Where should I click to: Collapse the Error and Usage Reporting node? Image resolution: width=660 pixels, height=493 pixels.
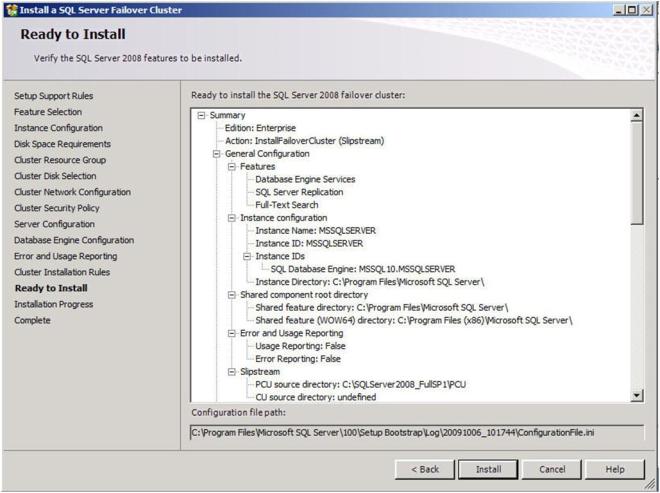(x=231, y=334)
